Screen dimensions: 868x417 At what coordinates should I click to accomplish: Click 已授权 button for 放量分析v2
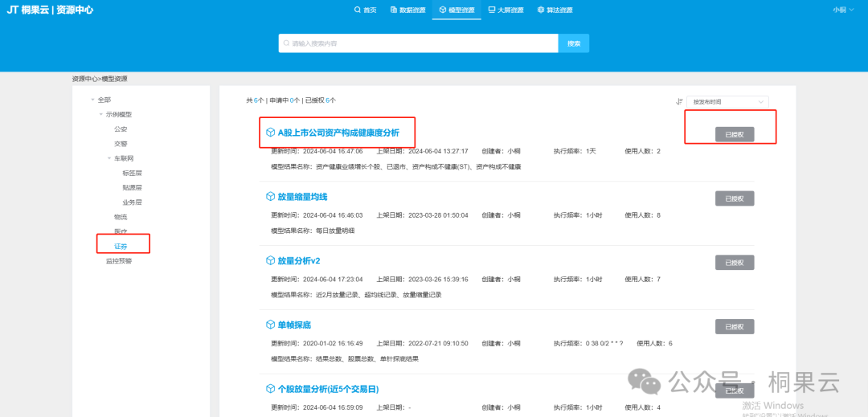pos(735,262)
